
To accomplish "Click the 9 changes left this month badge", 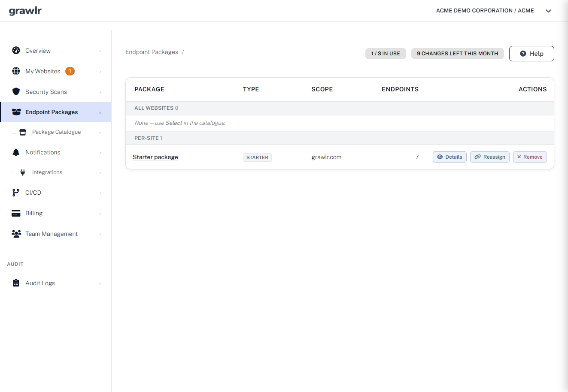I will (458, 54).
